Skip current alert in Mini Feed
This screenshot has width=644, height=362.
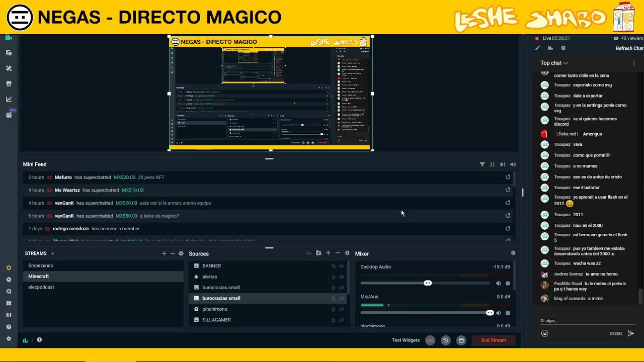click(x=502, y=164)
